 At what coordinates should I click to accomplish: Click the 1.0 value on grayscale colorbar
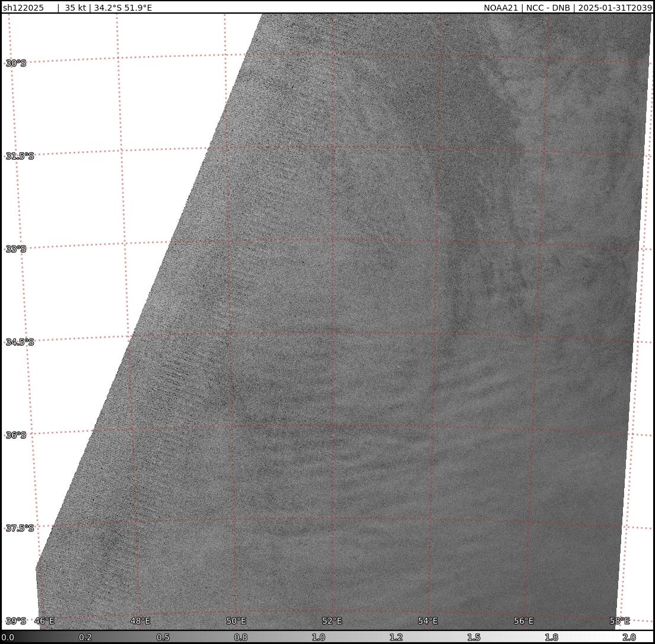click(x=318, y=637)
